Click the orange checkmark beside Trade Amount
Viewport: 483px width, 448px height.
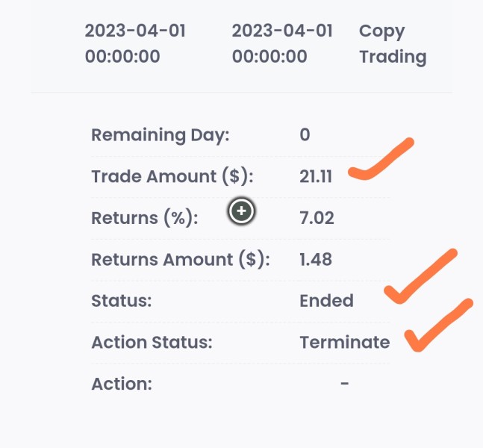click(x=381, y=159)
